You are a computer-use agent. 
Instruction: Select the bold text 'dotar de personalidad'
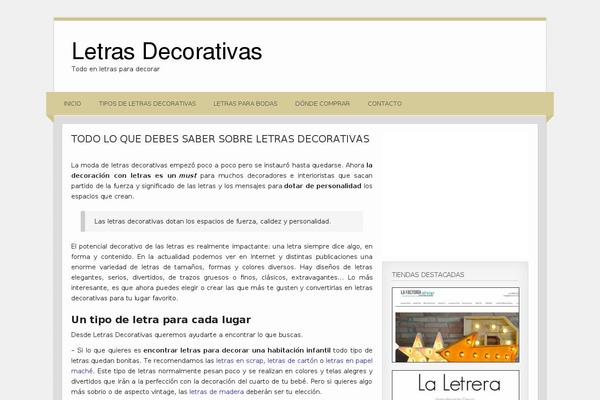tap(323, 186)
